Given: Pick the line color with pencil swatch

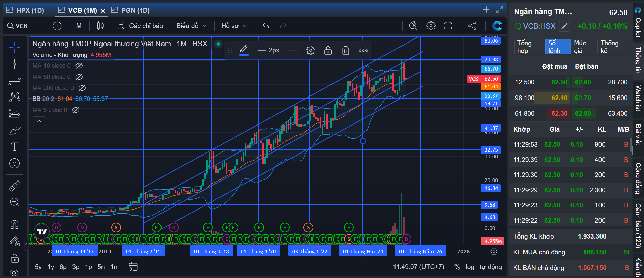Looking at the screenshot, I should point(244,50).
